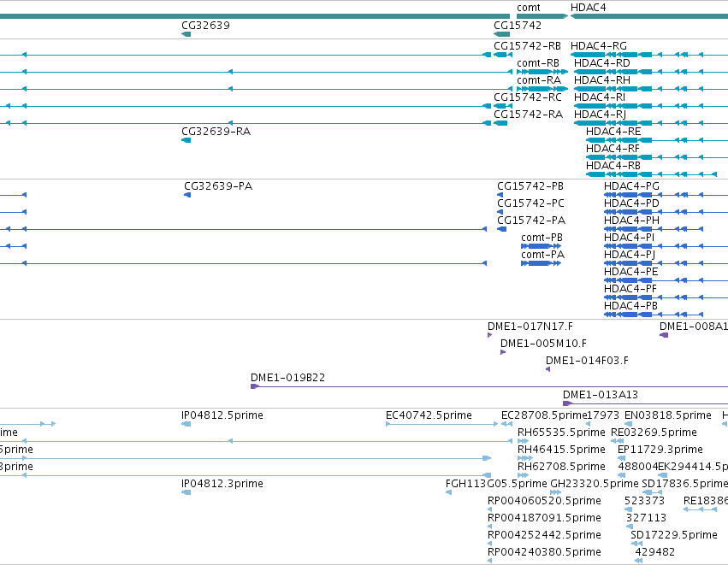This screenshot has height=565, width=728.
Task: Click protein HDAC4-PD
Action: coord(631,203)
